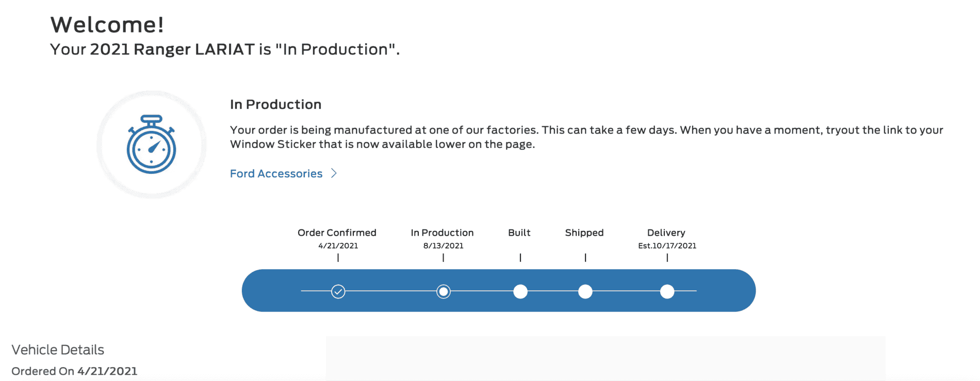Click the 8/13/2021 production date
980x381 pixels.
444,246
